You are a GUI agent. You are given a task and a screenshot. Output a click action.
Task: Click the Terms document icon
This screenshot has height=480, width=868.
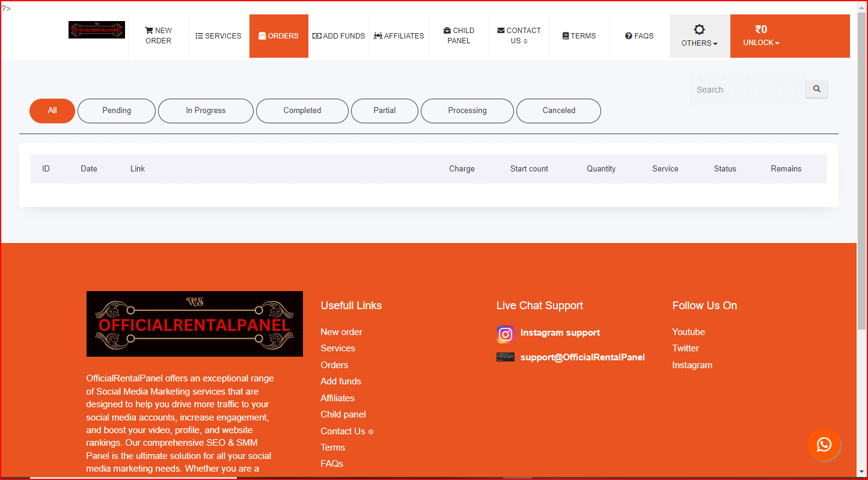click(564, 35)
